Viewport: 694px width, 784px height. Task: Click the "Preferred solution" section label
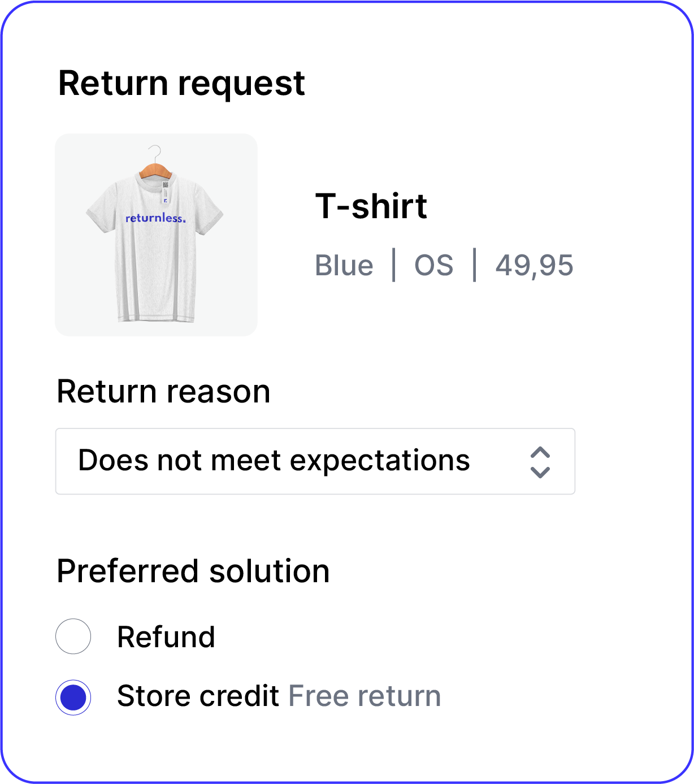pyautogui.click(x=193, y=571)
